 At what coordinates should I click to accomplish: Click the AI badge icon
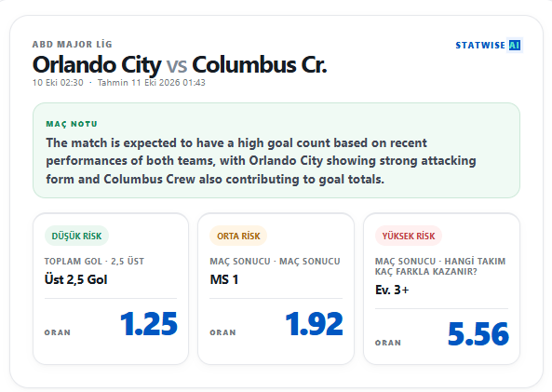(515, 45)
